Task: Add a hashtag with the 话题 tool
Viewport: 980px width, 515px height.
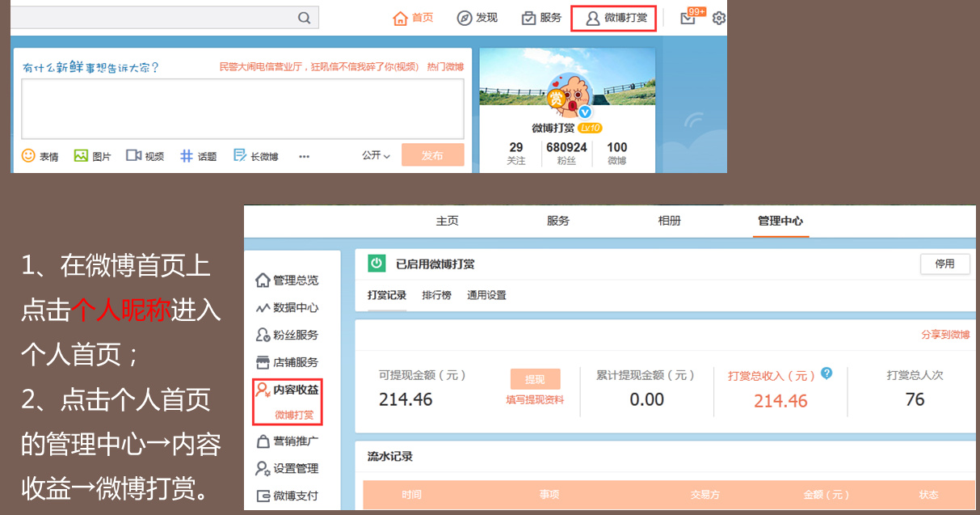Action: point(198,156)
